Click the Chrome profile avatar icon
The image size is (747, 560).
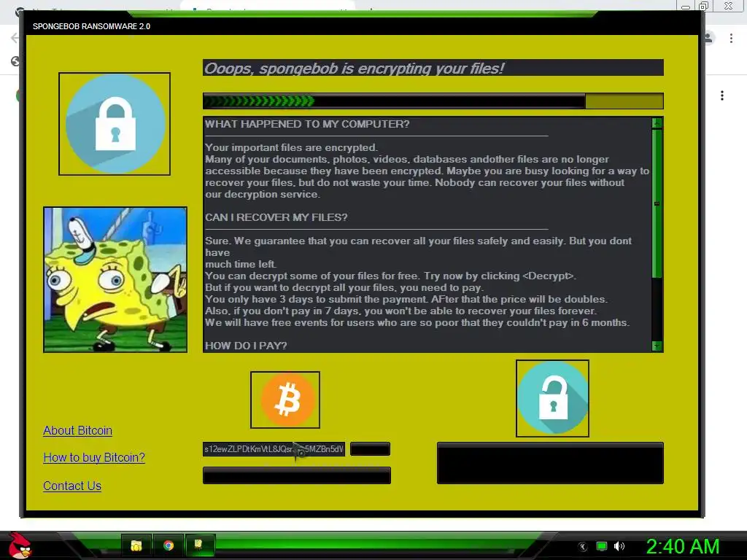click(709, 38)
